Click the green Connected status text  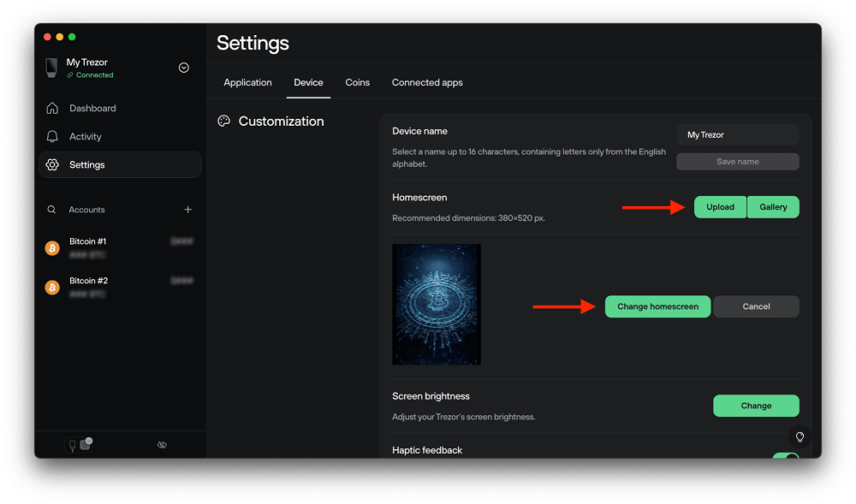94,75
